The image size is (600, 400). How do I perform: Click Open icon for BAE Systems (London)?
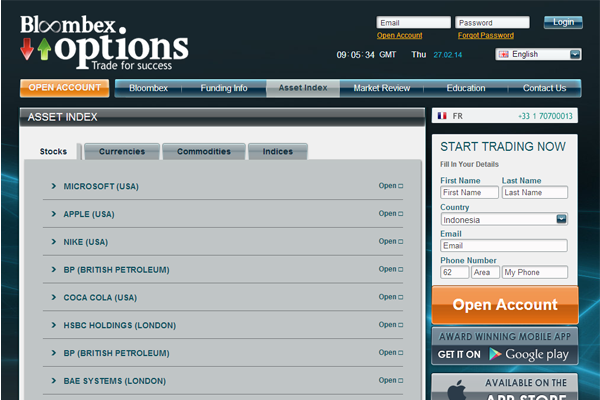(401, 380)
